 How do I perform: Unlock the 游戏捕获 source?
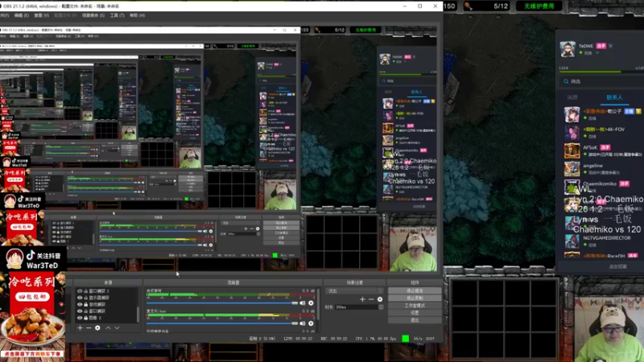pyautogui.click(x=86, y=304)
